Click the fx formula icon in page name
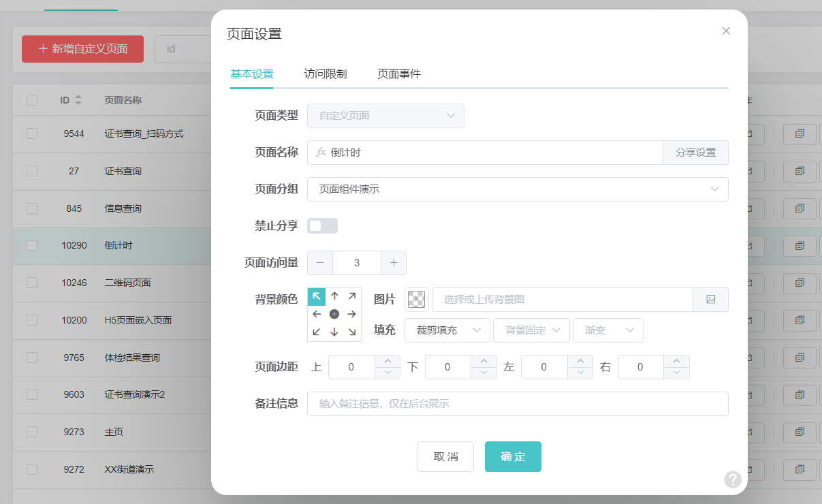Image resolution: width=822 pixels, height=504 pixels. pos(321,153)
